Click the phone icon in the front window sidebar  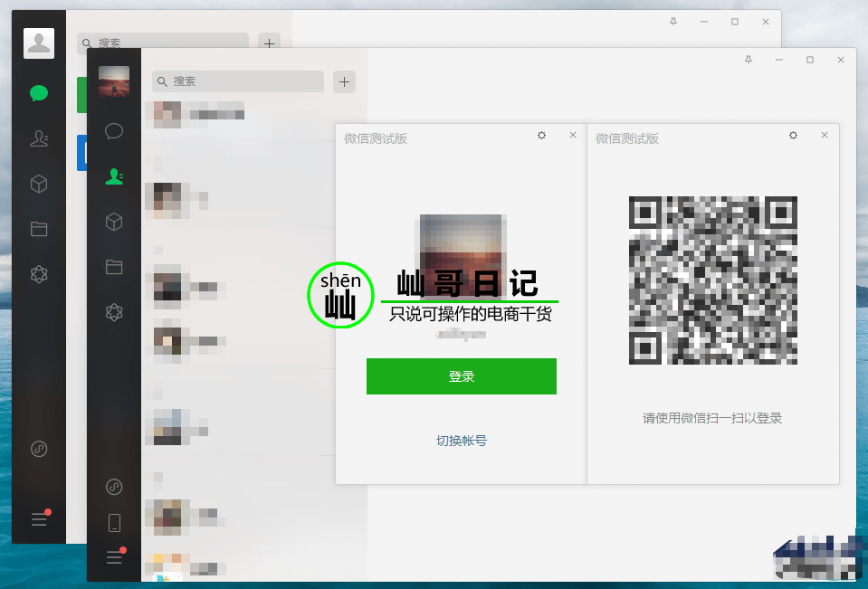[x=114, y=523]
